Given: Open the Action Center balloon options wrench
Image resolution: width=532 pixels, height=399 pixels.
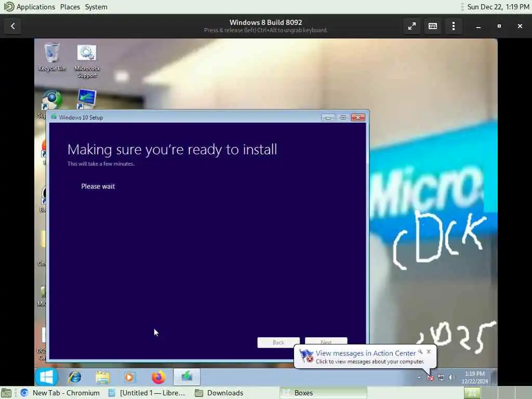Looking at the screenshot, I should pos(420,352).
